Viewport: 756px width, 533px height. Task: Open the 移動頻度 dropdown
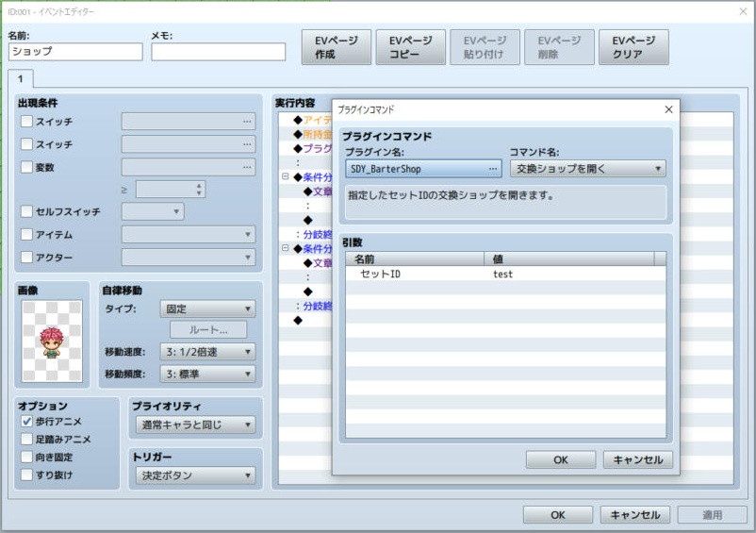click(207, 374)
